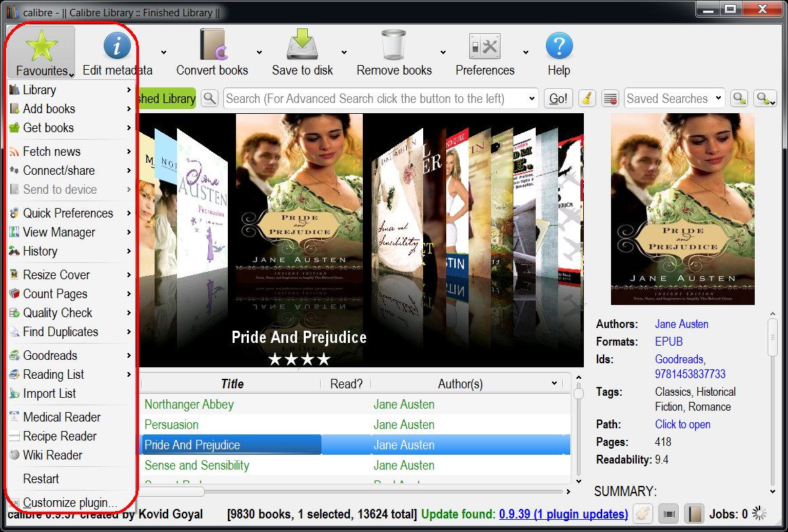Toggle the Book details icon in status bar
The width and height of the screenshot is (788, 532).
pos(694,514)
